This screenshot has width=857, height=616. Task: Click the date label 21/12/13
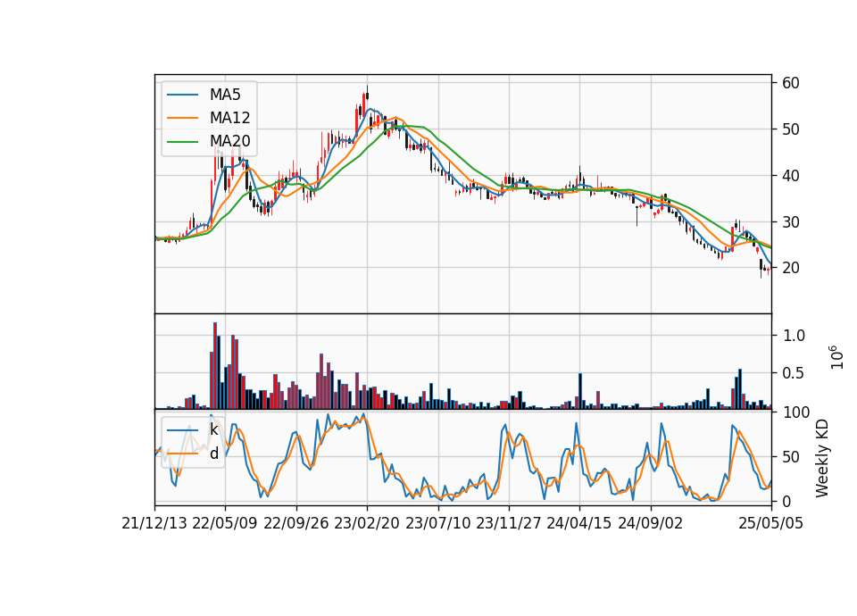pos(154,523)
